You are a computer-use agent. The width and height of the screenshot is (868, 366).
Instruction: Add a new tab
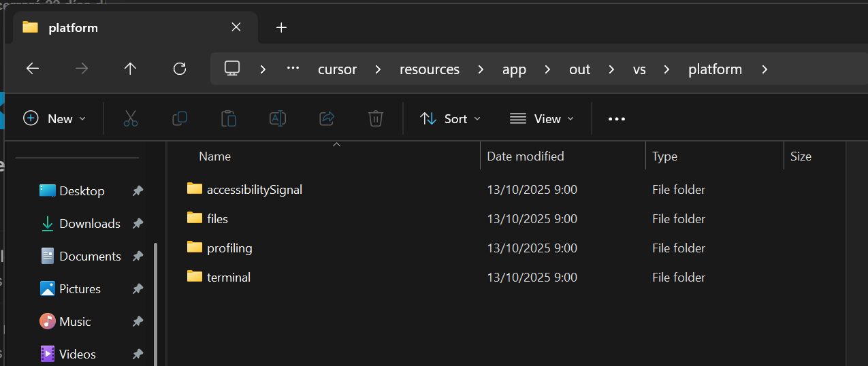(x=281, y=27)
